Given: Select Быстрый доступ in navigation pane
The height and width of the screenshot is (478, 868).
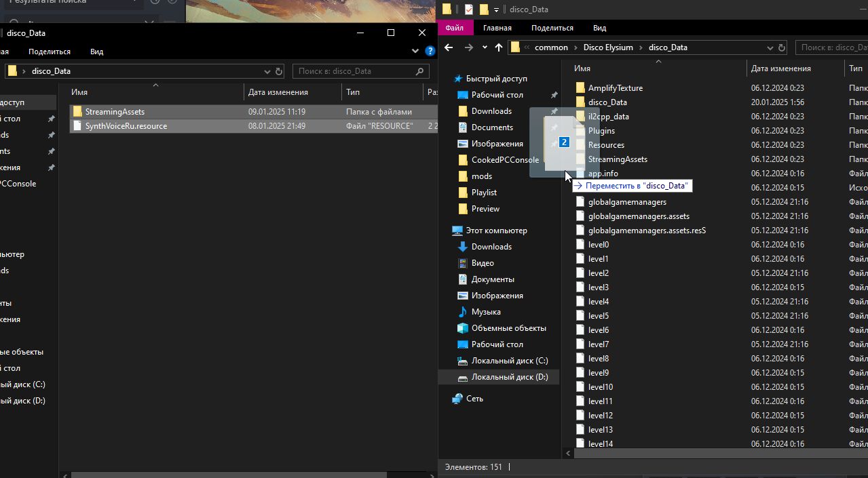Looking at the screenshot, I should point(496,79).
